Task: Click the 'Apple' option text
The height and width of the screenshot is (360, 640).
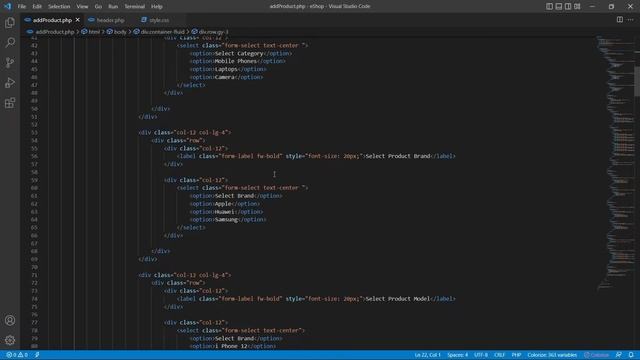Action: [223, 204]
